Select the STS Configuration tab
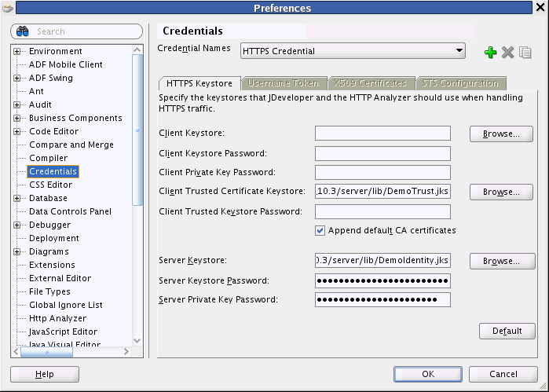 (x=459, y=83)
